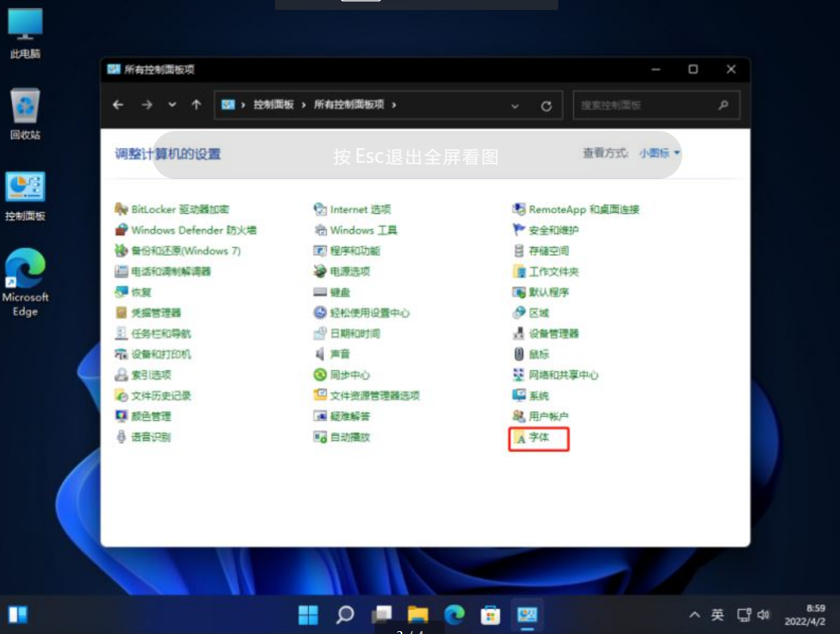Image resolution: width=840 pixels, height=634 pixels.
Task: Open 区域 settings item
Action: 530,313
